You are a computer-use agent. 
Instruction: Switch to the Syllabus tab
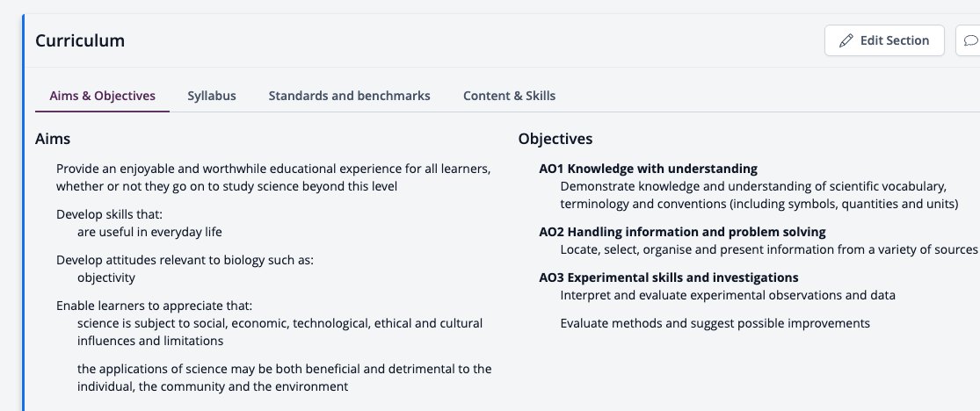212,96
